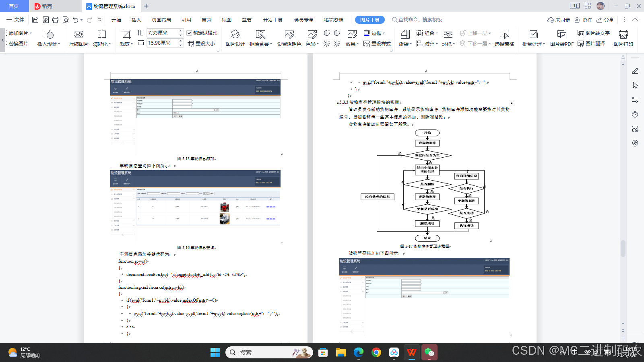Click the increase contrast icon
Screen dimensions: 644x362
327,33
